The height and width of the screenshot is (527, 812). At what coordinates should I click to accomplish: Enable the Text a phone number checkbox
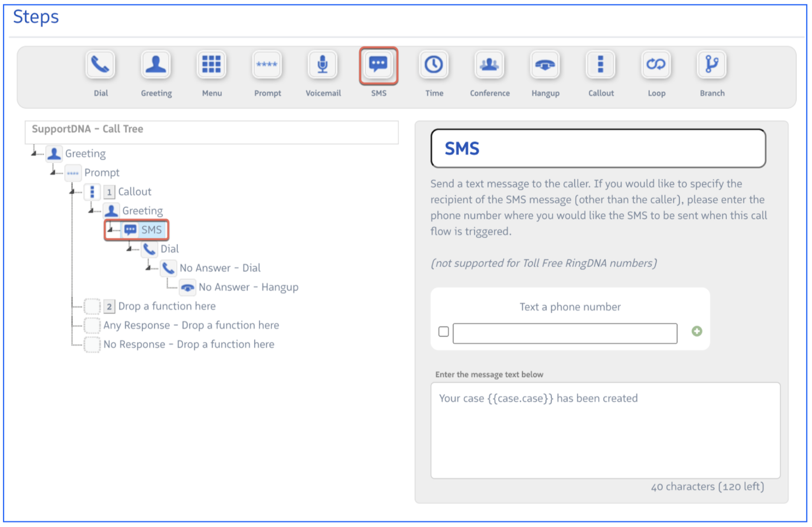[x=444, y=331]
